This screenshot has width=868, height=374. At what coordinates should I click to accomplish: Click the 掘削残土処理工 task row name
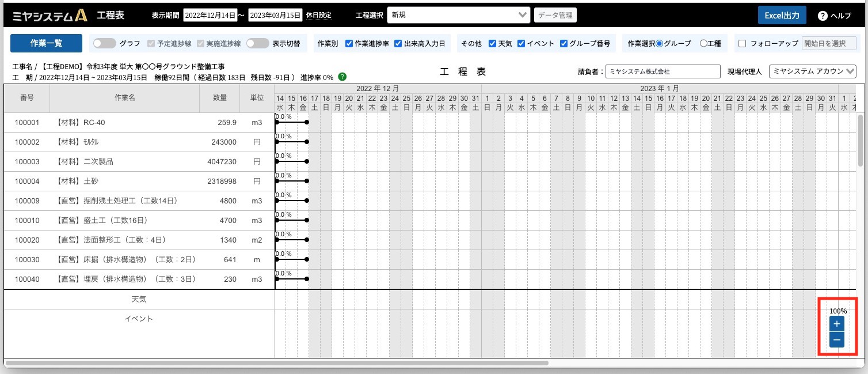pyautogui.click(x=117, y=201)
